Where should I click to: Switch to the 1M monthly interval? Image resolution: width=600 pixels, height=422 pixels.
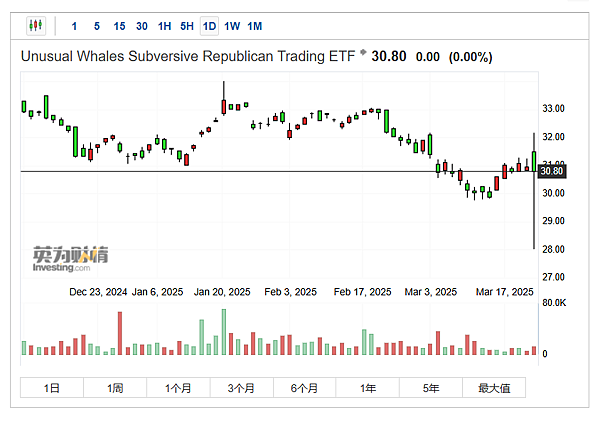click(x=255, y=25)
